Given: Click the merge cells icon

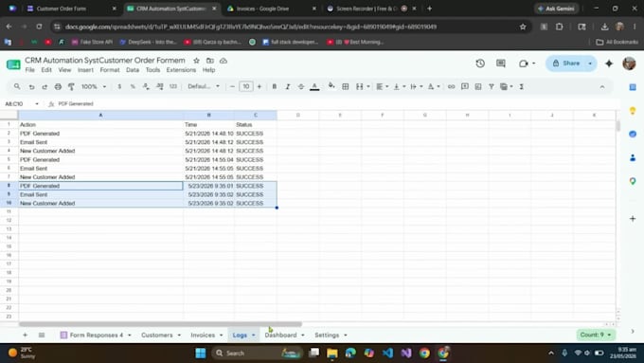Looking at the screenshot, I should (x=359, y=87).
